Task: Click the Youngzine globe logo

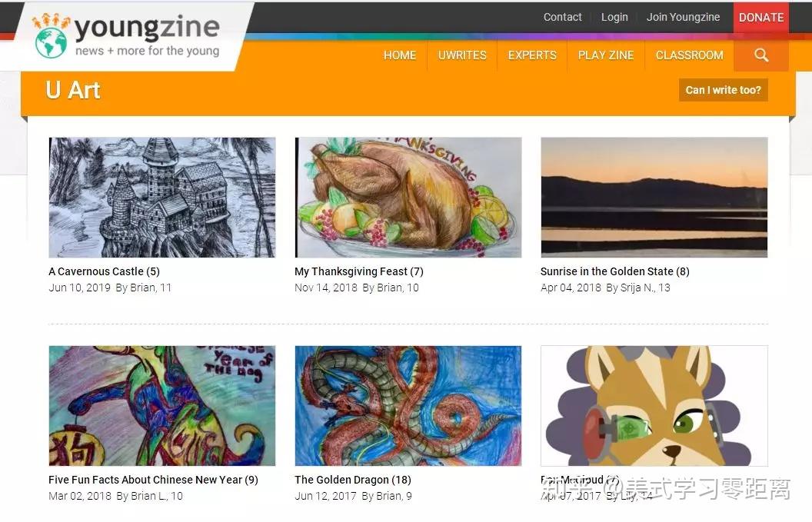Action: (51, 42)
